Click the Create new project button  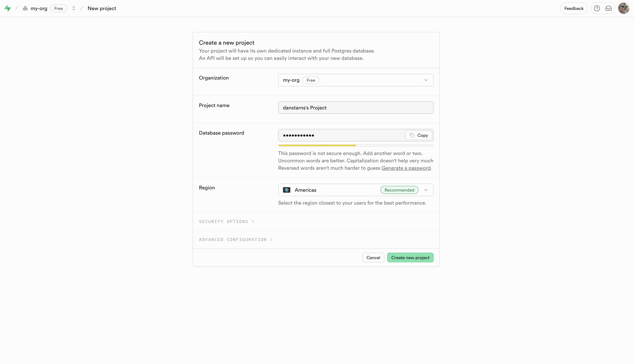click(x=410, y=257)
